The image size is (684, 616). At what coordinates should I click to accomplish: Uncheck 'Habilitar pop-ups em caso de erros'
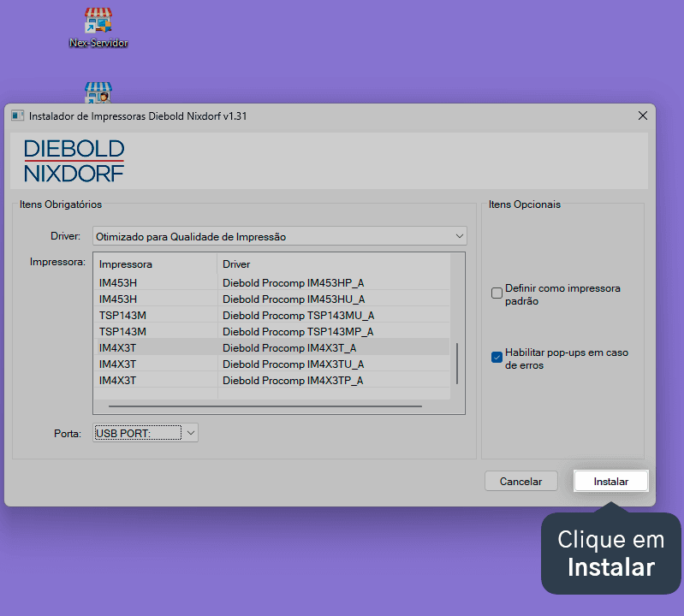pyautogui.click(x=497, y=358)
